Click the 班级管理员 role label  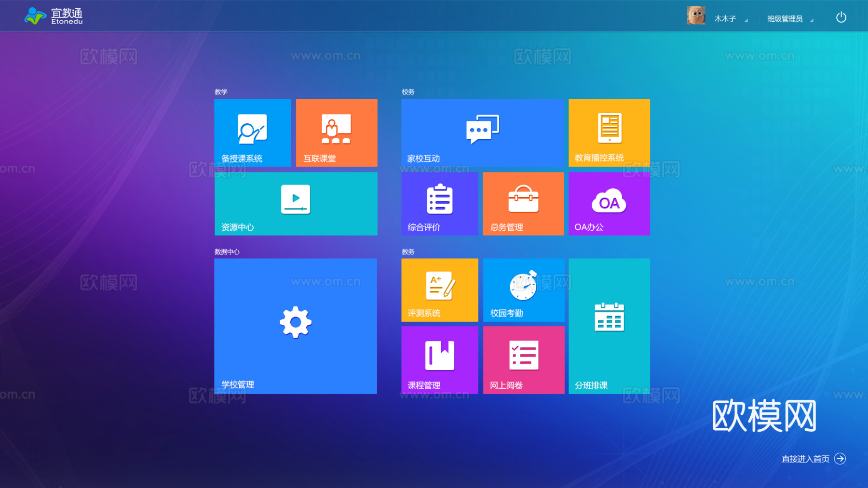tap(785, 19)
